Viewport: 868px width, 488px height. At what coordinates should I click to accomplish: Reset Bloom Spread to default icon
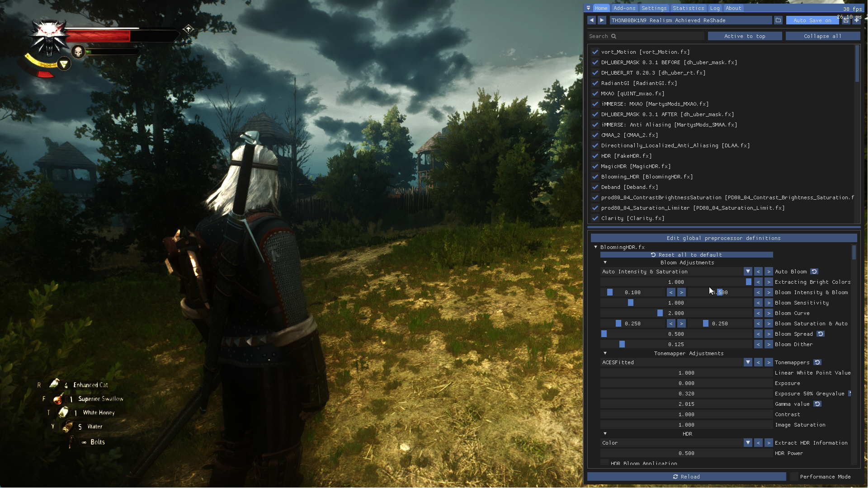[821, 334]
